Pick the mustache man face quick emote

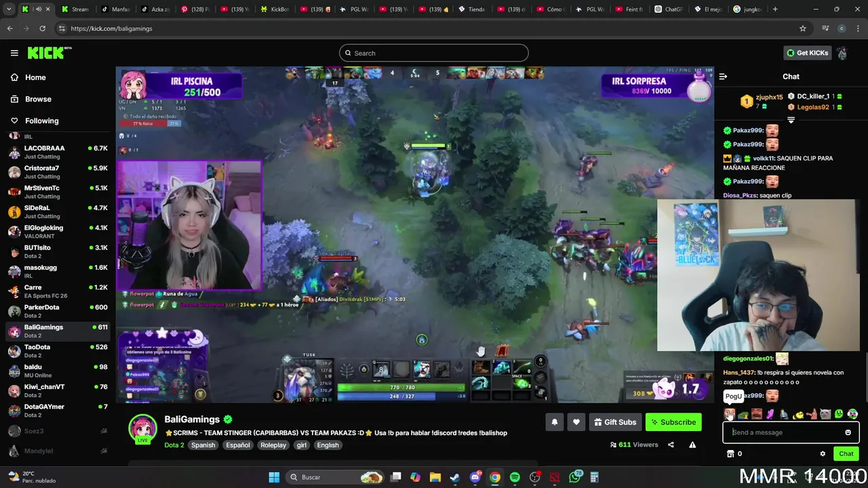pyautogui.click(x=757, y=414)
